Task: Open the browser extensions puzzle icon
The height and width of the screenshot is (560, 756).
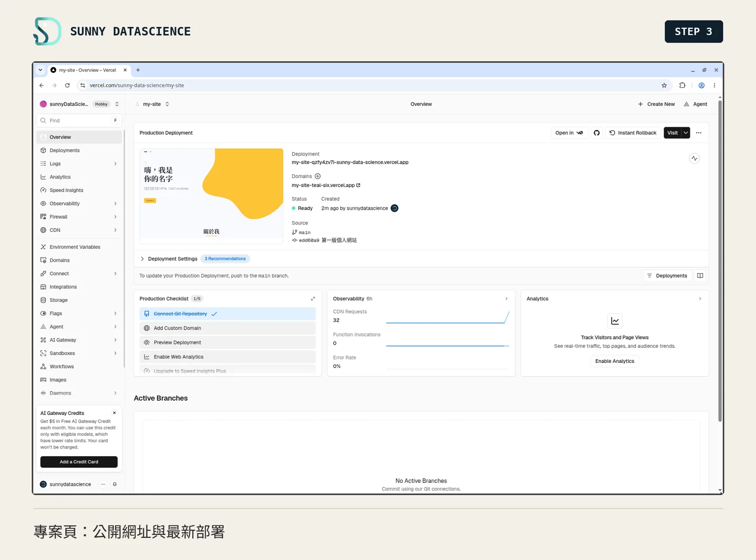Action: (x=682, y=86)
